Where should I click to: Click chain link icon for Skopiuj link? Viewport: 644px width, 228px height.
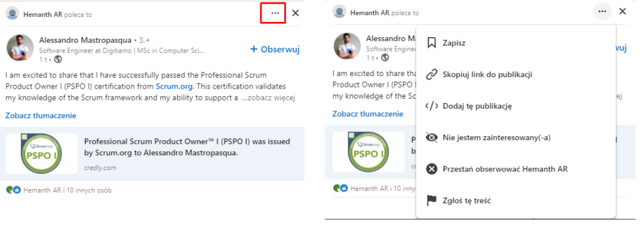431,75
